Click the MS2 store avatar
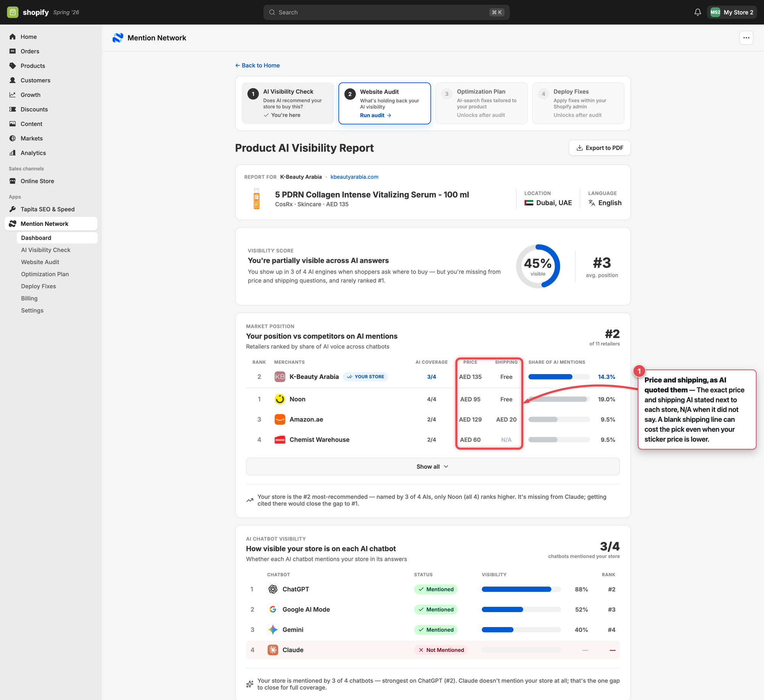 point(715,12)
